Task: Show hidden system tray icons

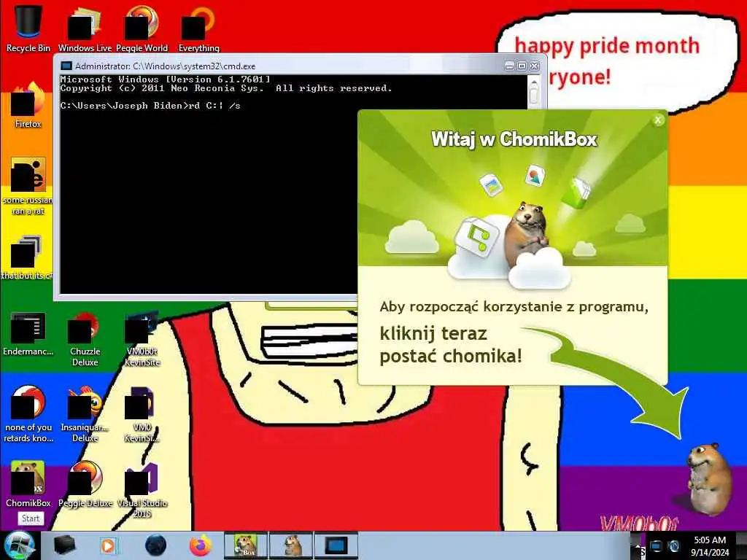Action: [x=638, y=545]
